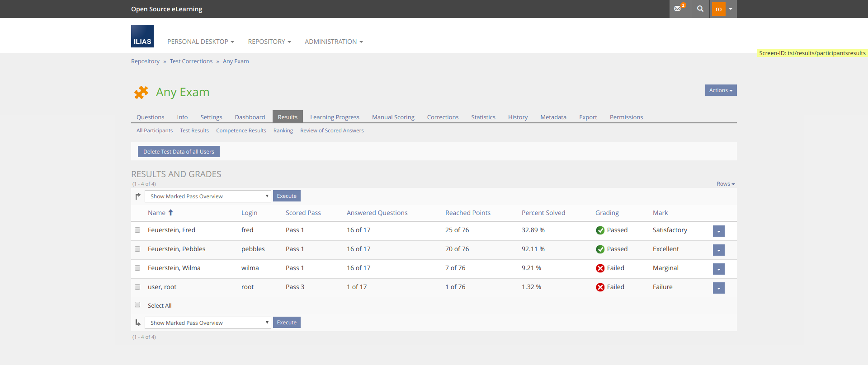868x365 pixels.
Task: Click Delete Test Data of all Users
Action: [179, 152]
